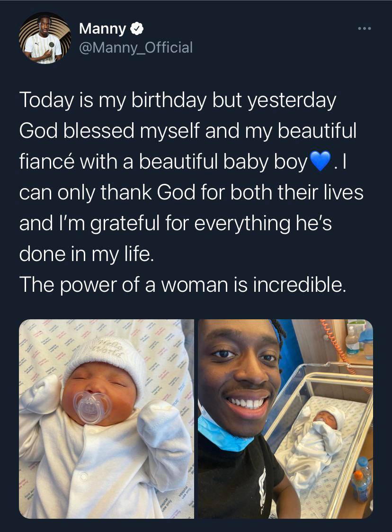
Task: Click the baby's pacifier in the left photo
Action: click(92, 407)
